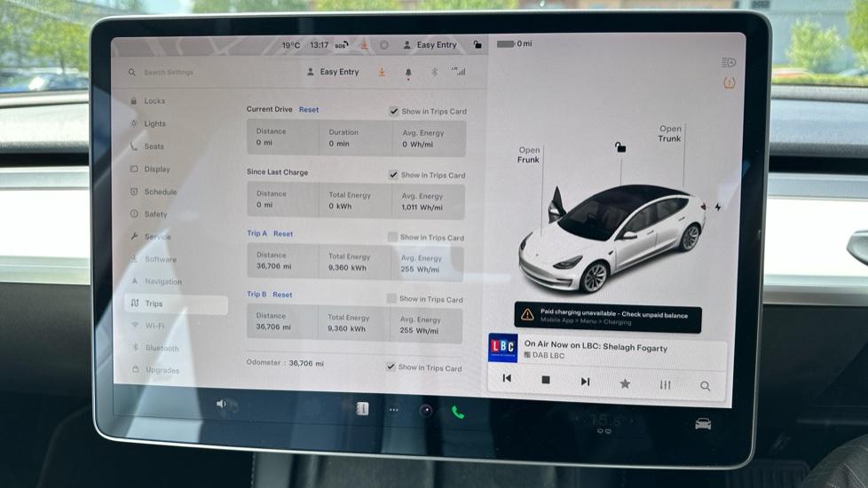The width and height of the screenshot is (868, 488).
Task: Toggle Odometer Show in Trips Card
Action: coord(391,366)
